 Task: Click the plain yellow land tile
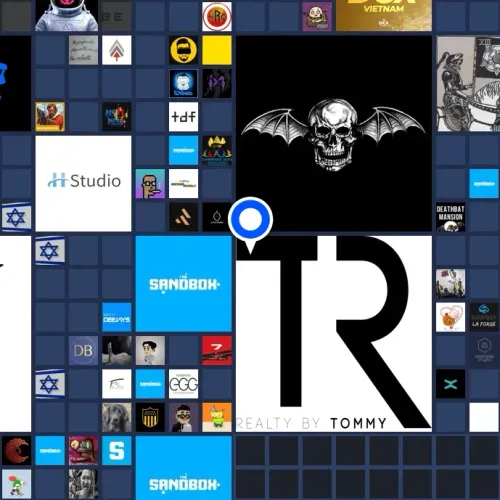pyautogui.click(x=217, y=50)
